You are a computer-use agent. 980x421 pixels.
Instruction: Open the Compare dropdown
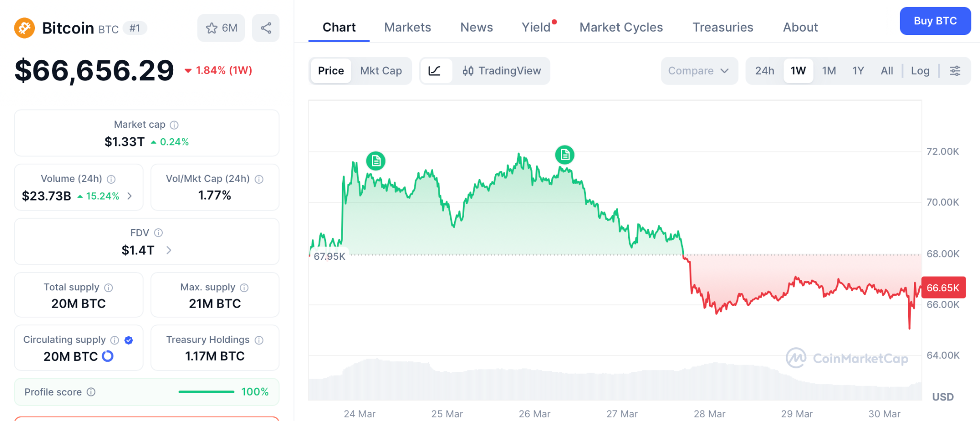[699, 71]
